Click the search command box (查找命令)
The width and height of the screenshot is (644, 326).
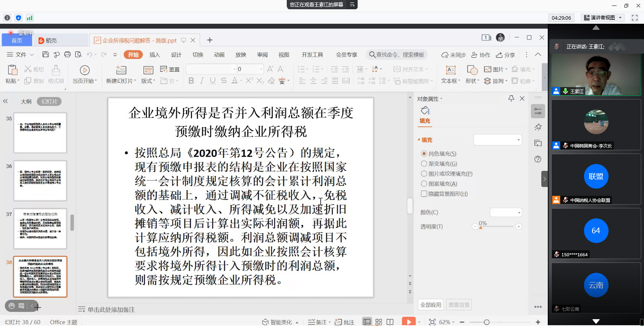point(397,55)
